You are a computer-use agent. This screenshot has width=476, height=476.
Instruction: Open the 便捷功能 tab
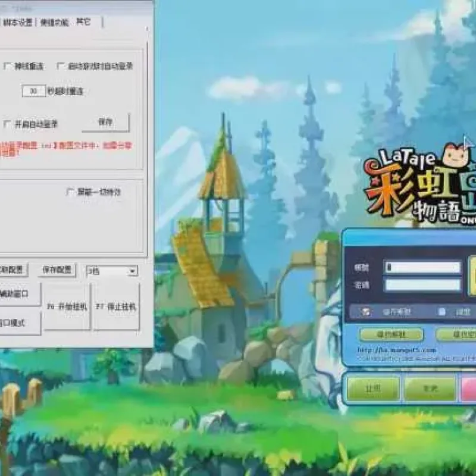(x=54, y=22)
